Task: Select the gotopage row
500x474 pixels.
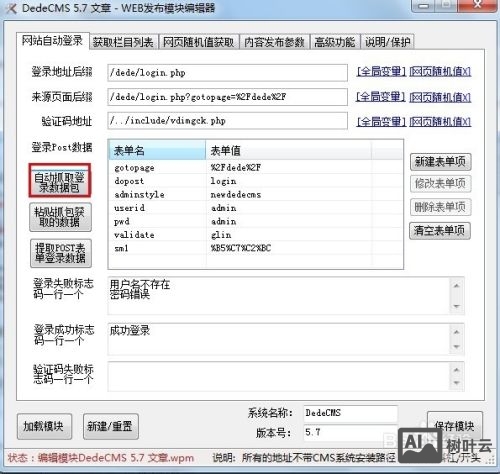Action: click(x=255, y=167)
